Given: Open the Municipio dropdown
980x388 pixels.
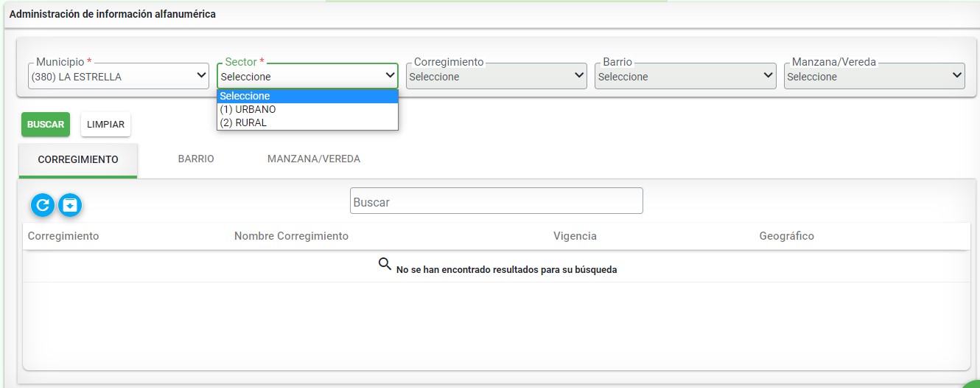Looking at the screenshot, I should pyautogui.click(x=119, y=76).
